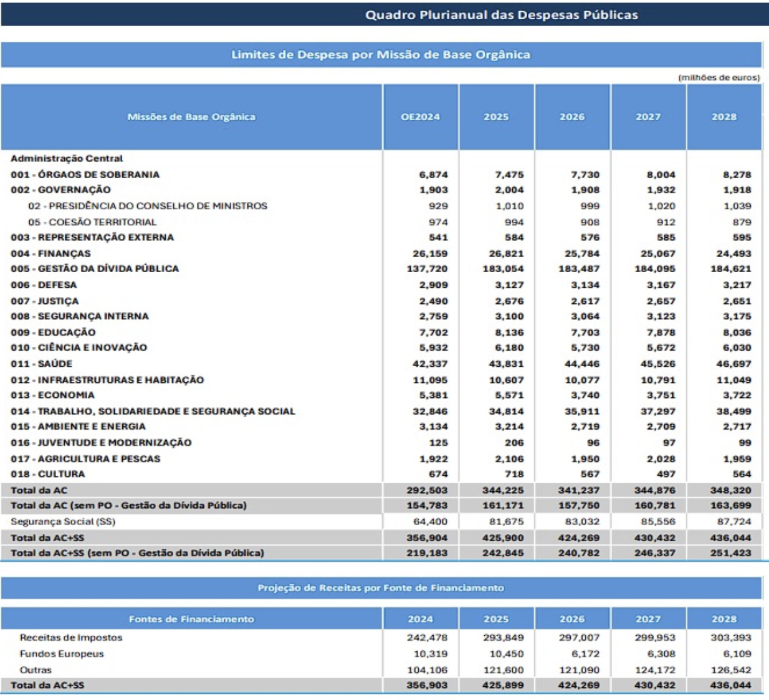Click the value 242,478 for Receitas de Impostos

point(427,638)
